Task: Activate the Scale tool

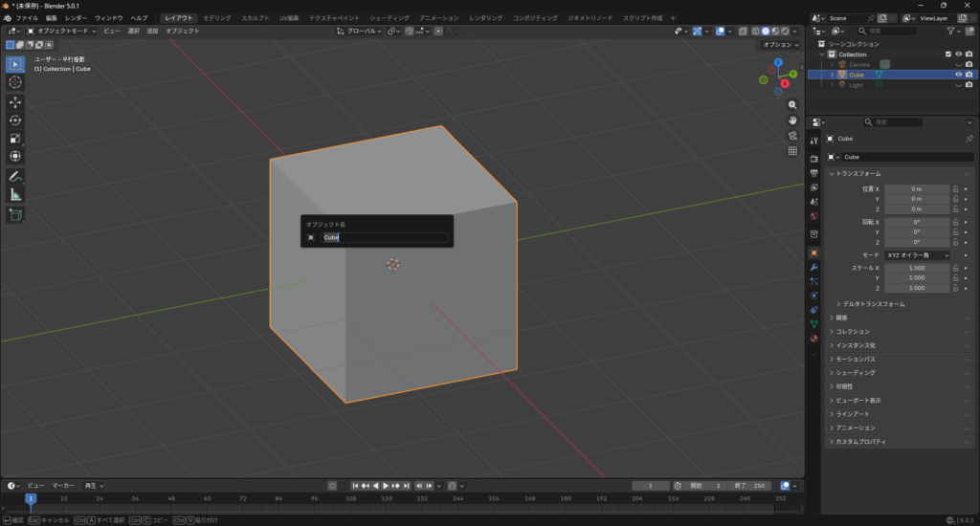Action: click(15, 139)
